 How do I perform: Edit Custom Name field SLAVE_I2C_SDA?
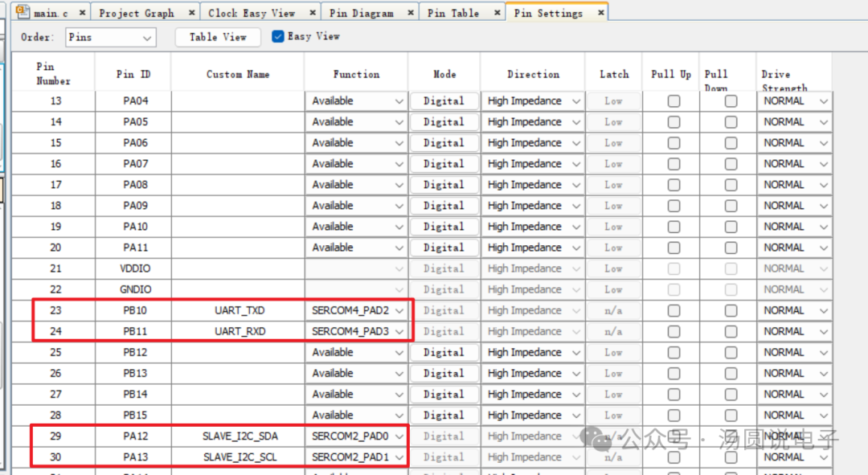coord(238,436)
